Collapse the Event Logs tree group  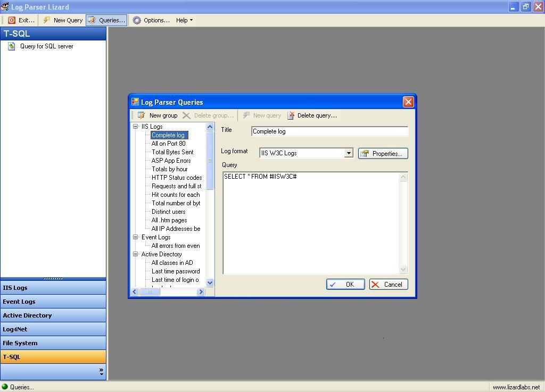click(136, 237)
